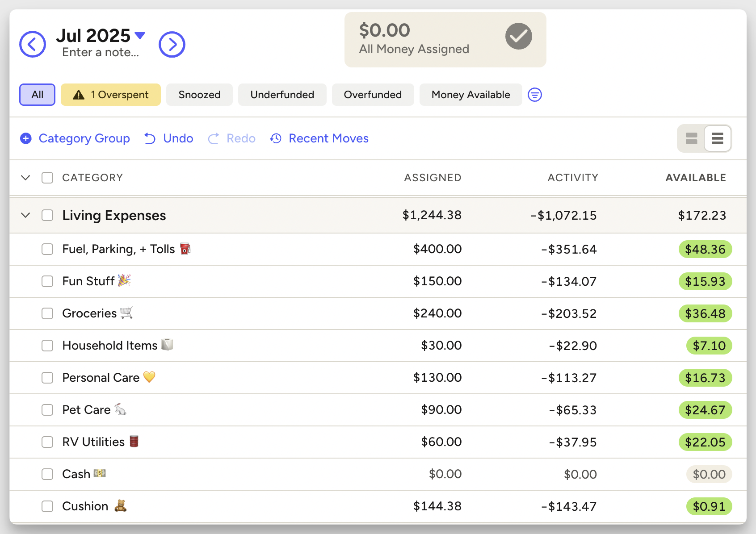This screenshot has width=756, height=534.
Task: Switch to the expanded row view icon
Action: coord(691,138)
